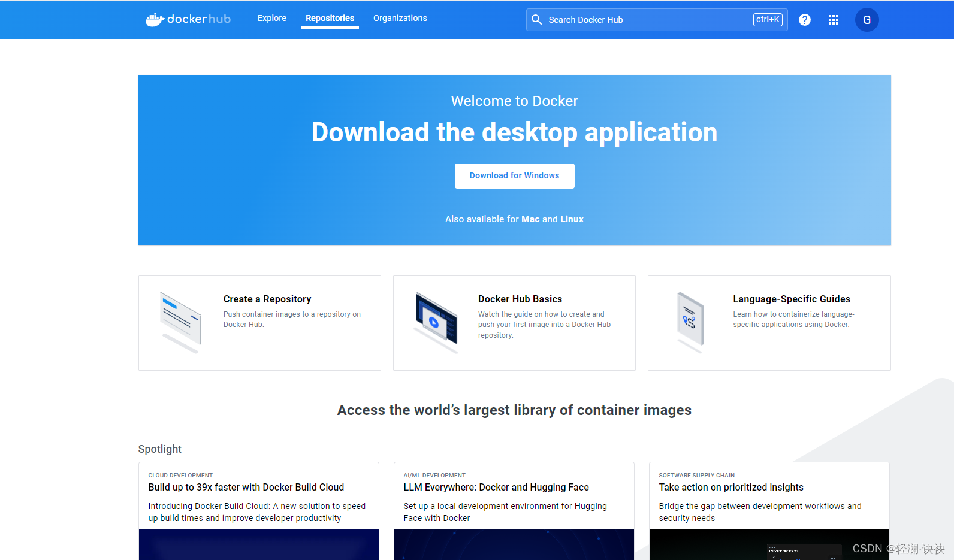Click the Docker Hub Basics video illustration
This screenshot has width=954, height=560.
tap(436, 322)
